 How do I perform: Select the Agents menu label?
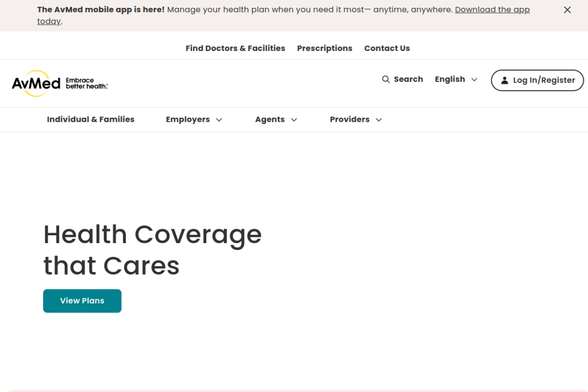(270, 119)
